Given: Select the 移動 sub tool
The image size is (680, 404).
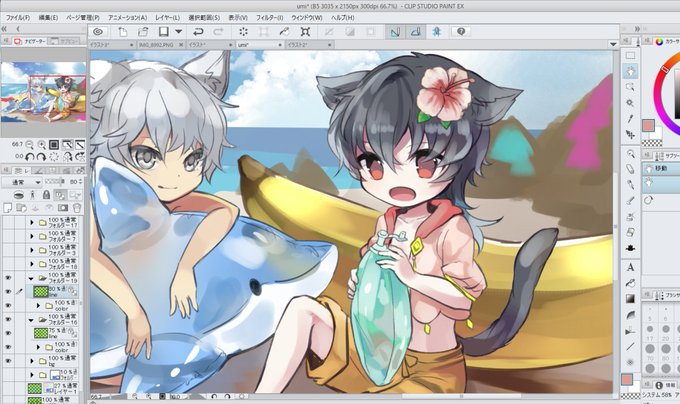Looking at the screenshot, I should tap(660, 169).
